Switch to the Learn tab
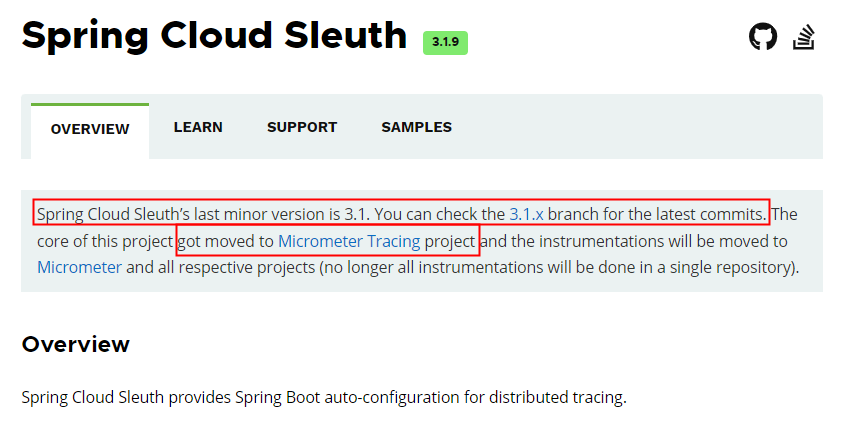Viewport: 863px width, 423px height. [x=198, y=127]
